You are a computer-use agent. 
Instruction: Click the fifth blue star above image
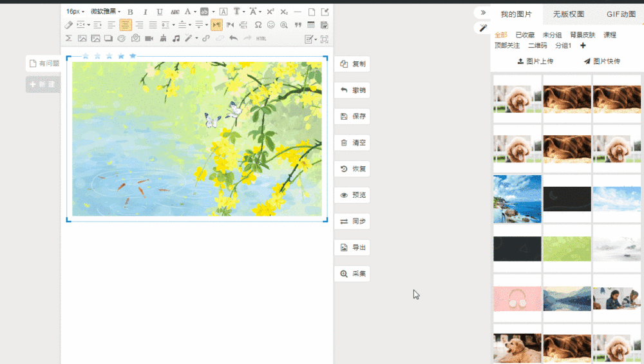[x=133, y=56]
